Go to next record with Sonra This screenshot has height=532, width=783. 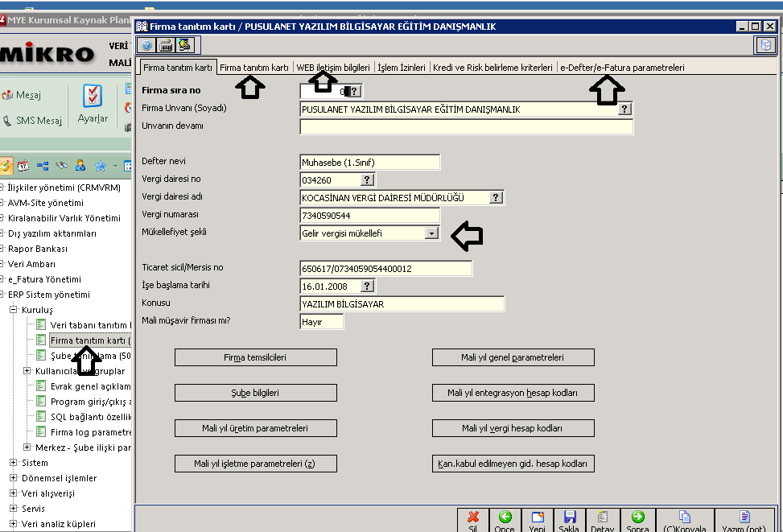637,521
